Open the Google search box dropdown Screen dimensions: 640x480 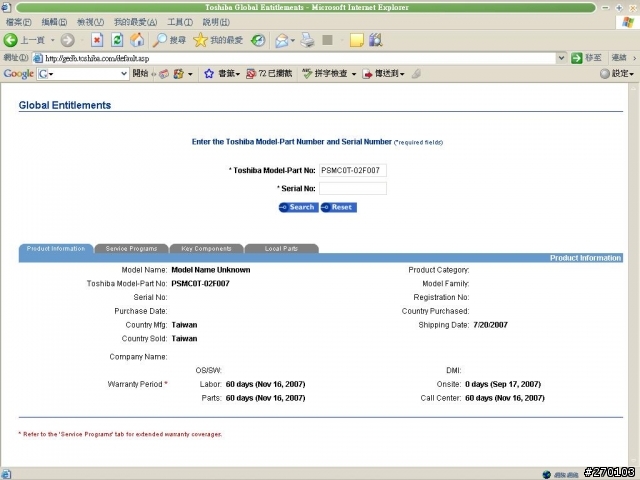124,74
